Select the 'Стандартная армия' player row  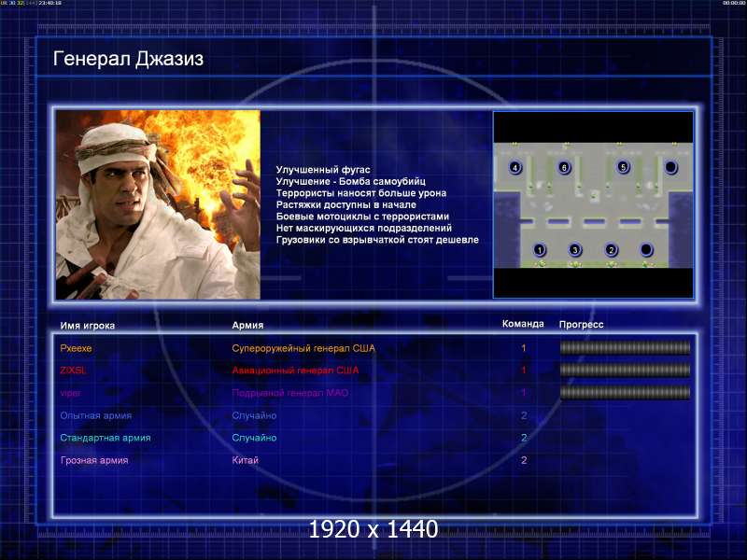[106, 438]
